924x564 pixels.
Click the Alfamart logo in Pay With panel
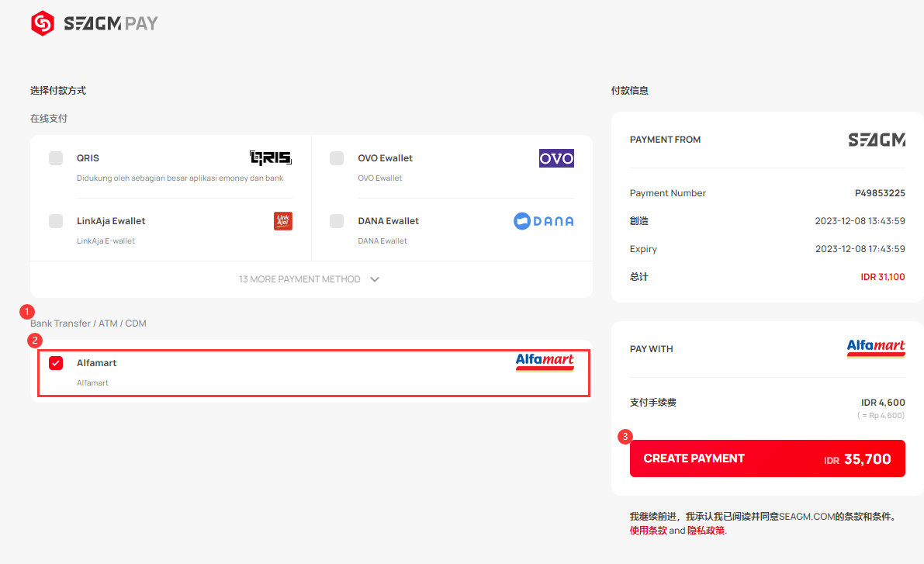[x=876, y=348]
